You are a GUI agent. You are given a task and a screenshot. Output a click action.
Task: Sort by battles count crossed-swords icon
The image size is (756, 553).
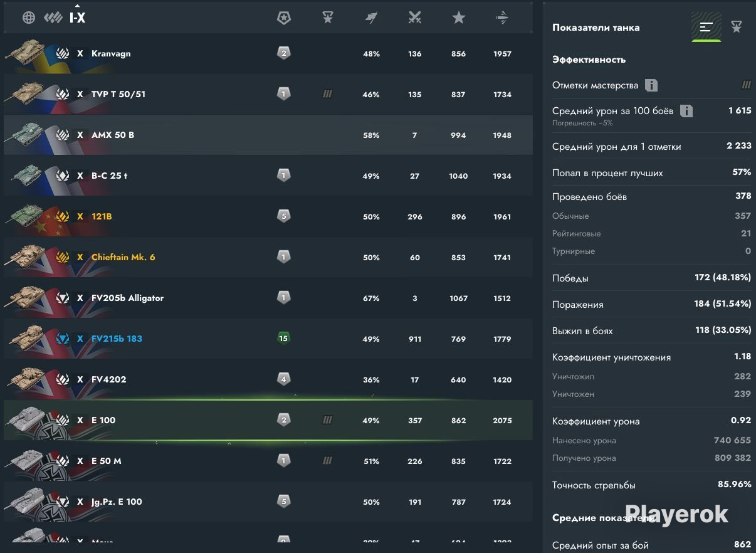click(x=414, y=18)
